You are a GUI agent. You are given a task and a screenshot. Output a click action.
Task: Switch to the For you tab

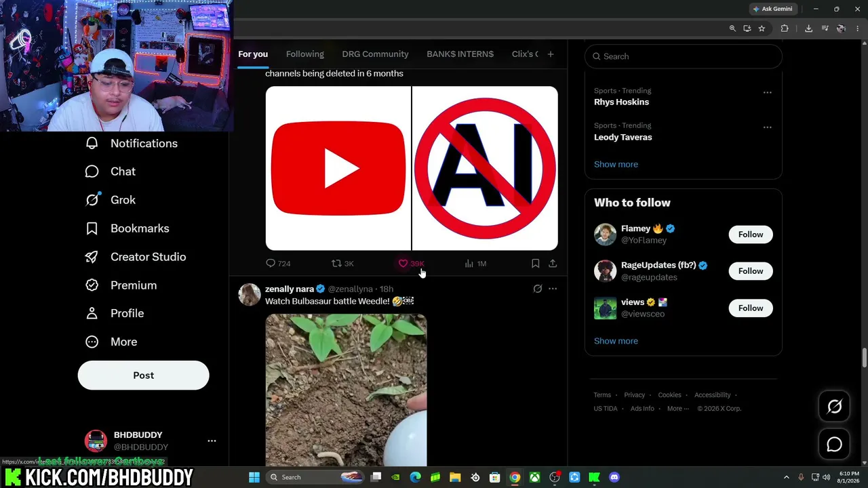point(253,54)
